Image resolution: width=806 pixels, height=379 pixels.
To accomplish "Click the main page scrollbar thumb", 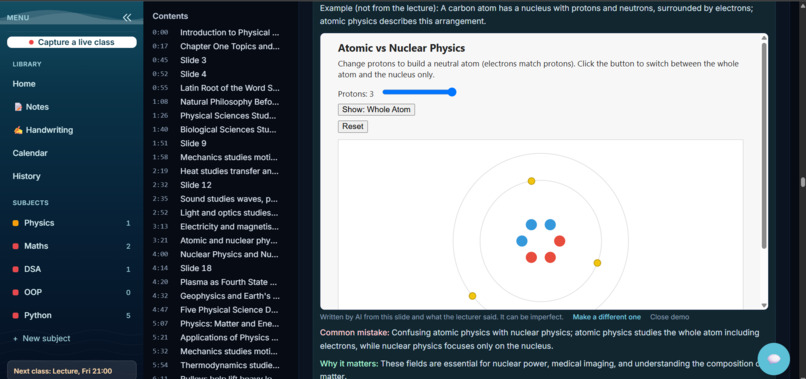I will click(802, 183).
